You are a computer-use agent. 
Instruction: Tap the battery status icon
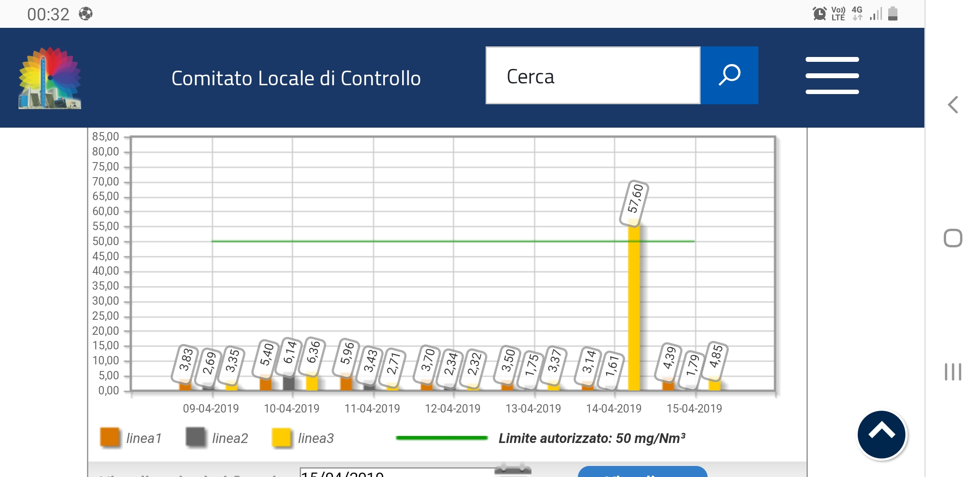click(x=893, y=14)
